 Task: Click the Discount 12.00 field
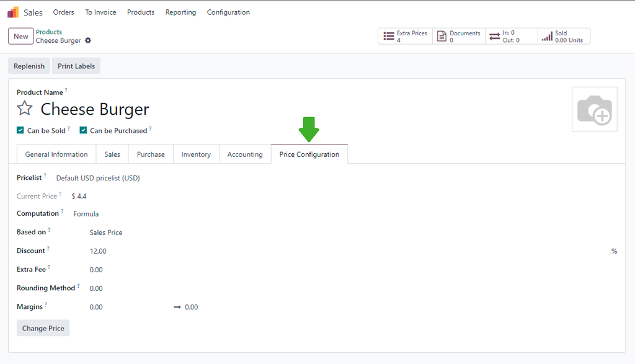click(x=98, y=251)
